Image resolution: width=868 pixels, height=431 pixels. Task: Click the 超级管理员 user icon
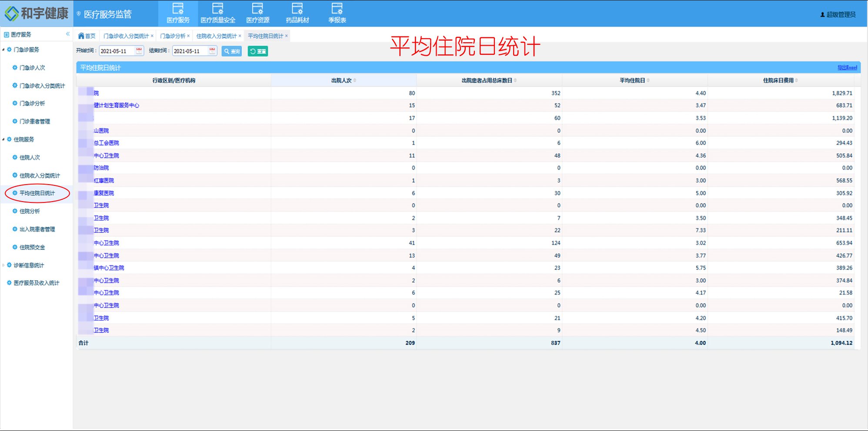click(x=822, y=15)
